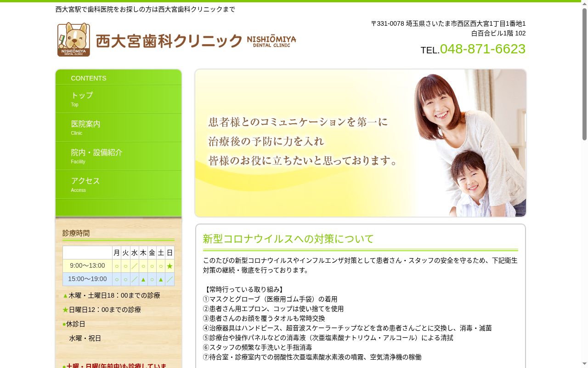Click the slash mark in Sunday afternoon cell

pyautogui.click(x=170, y=279)
